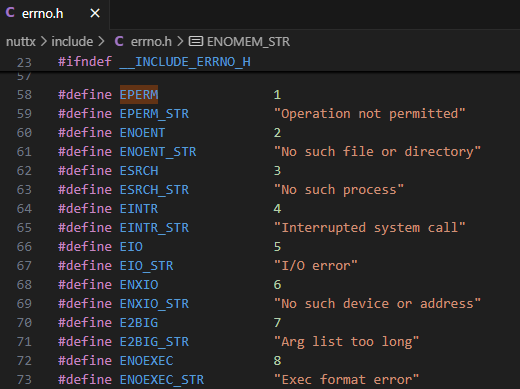This screenshot has width=520, height=389.
Task: Click the EINTR macro name
Action: point(139,209)
